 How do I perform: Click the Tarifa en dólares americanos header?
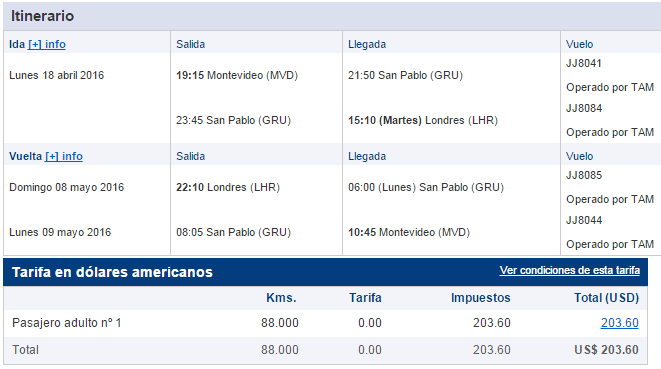(112, 272)
